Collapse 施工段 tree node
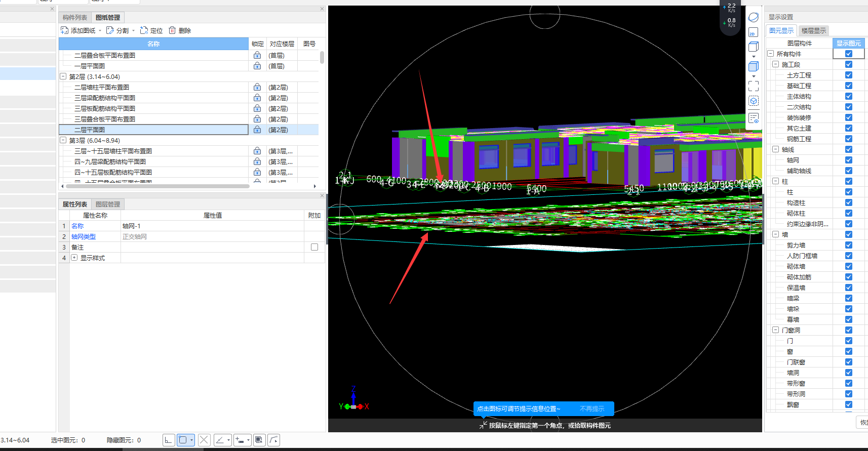This screenshot has height=451, width=868. 775,64
